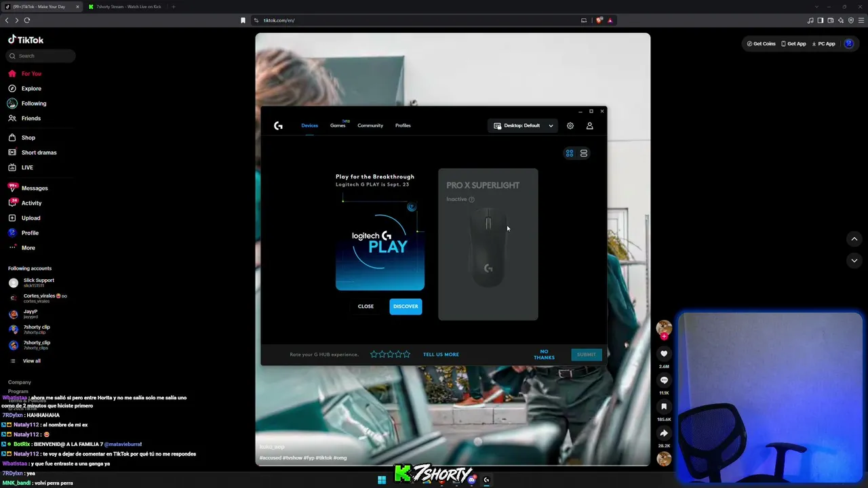Click Get Coins on TikTok

click(x=761, y=44)
